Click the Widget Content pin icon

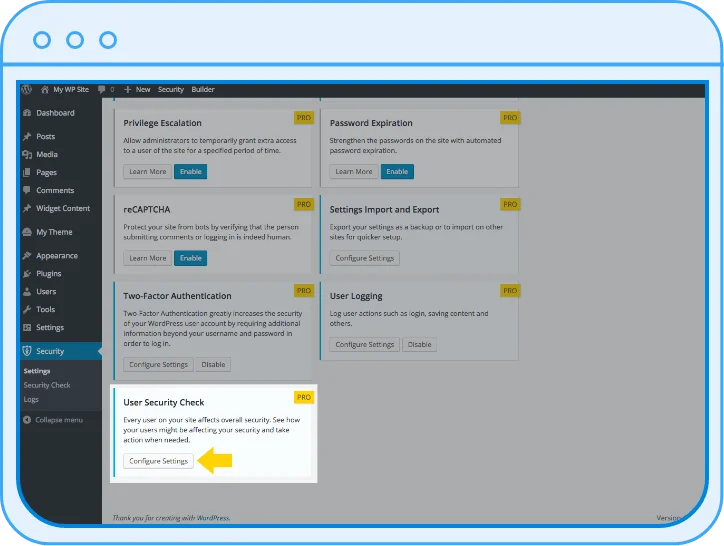27,208
